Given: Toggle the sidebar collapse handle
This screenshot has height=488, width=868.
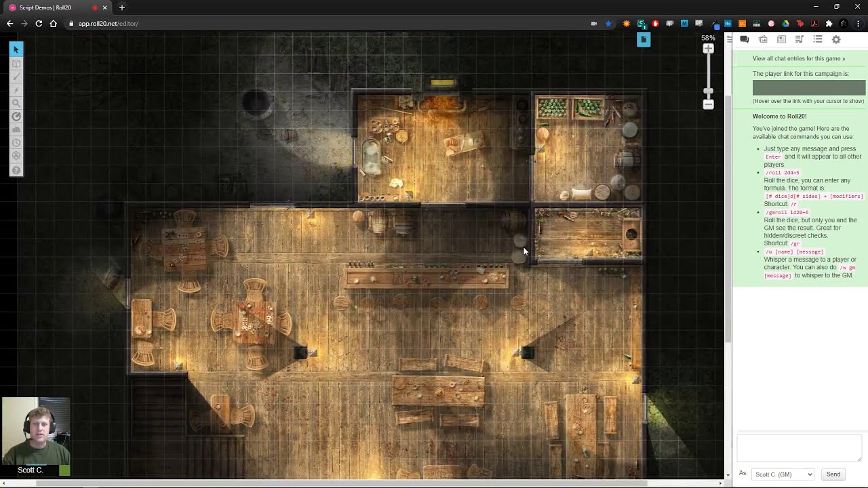Looking at the screenshot, I should coord(728,38).
